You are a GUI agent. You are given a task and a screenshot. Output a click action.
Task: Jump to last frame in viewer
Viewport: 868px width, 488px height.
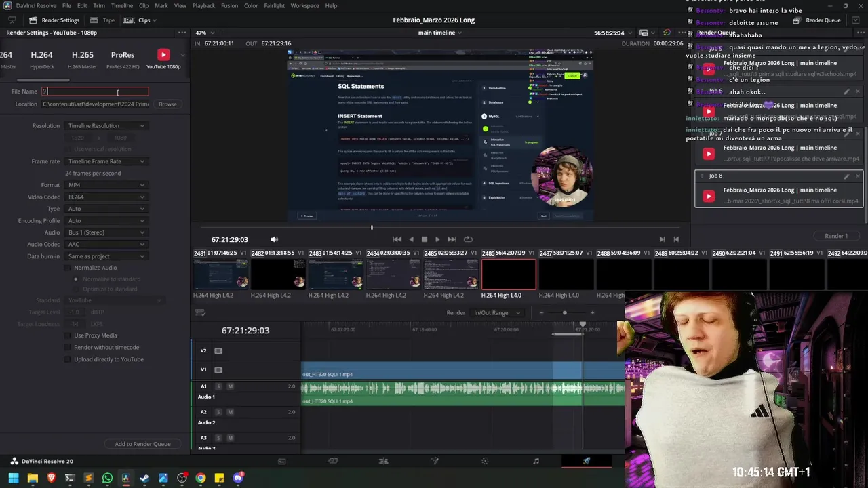[x=452, y=239]
